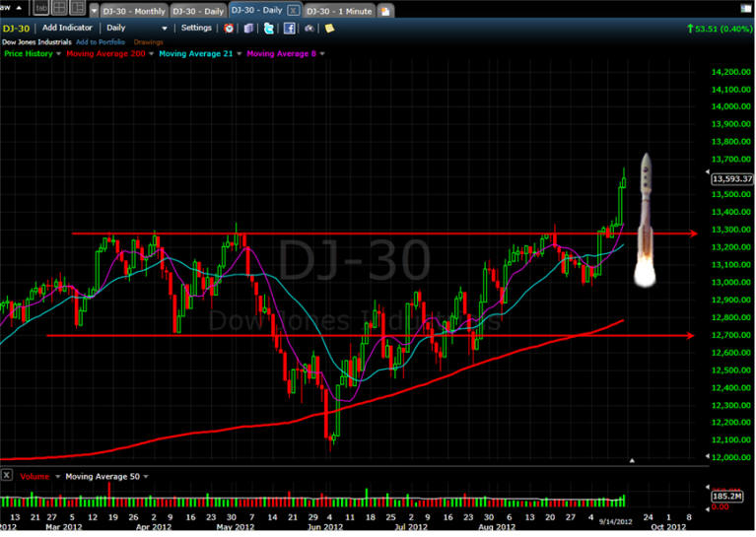Expand Moving Average 200 options arrow

point(151,53)
